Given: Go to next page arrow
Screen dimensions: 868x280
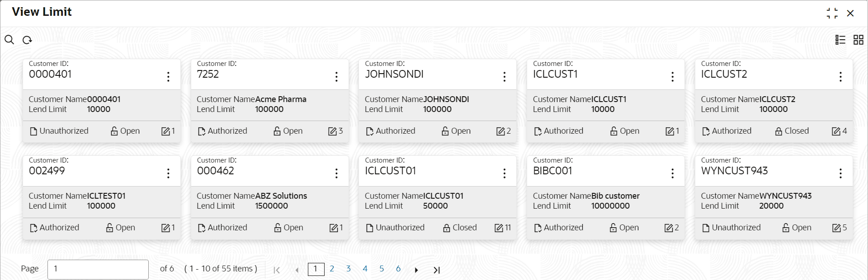Looking at the screenshot, I should point(416,270).
